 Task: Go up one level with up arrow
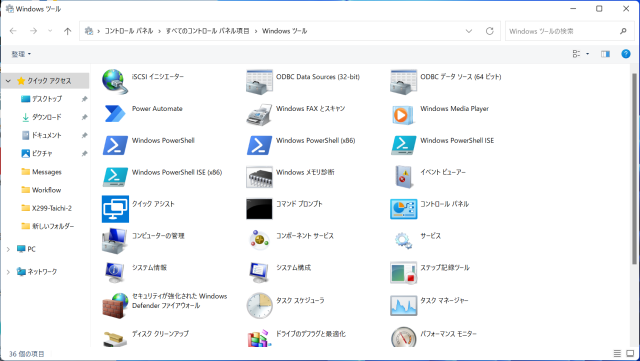68,31
